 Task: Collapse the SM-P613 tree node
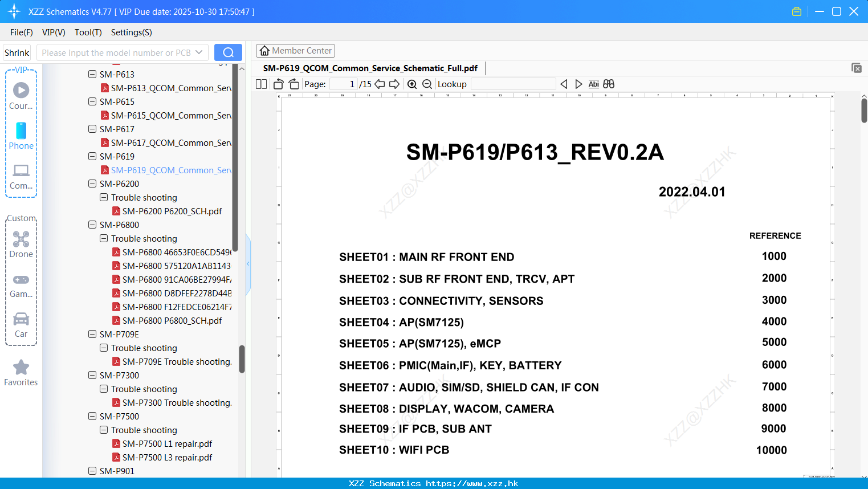click(x=92, y=74)
